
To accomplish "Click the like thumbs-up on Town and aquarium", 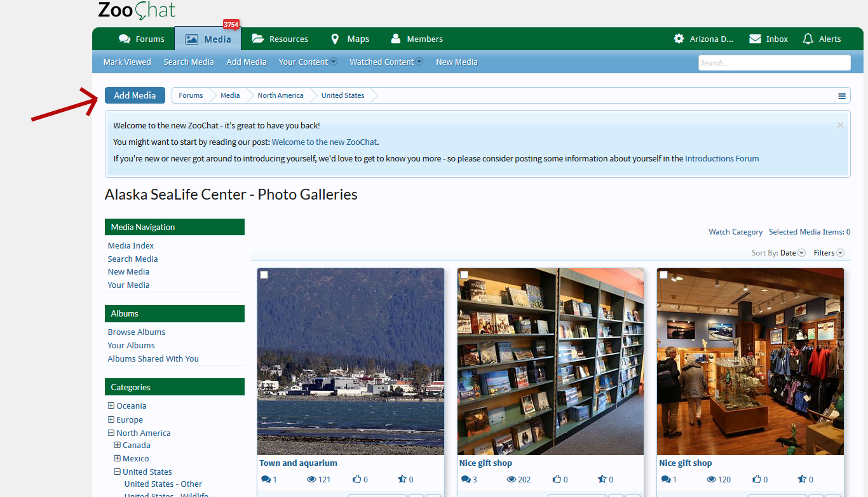I will point(357,479).
